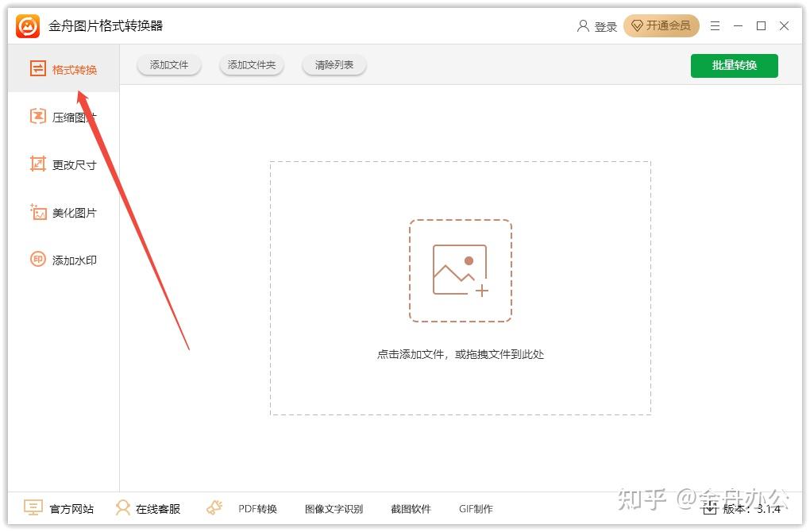Open the PDF转换 link in the bottom bar
The width and height of the screenshot is (810, 532).
coord(258,509)
